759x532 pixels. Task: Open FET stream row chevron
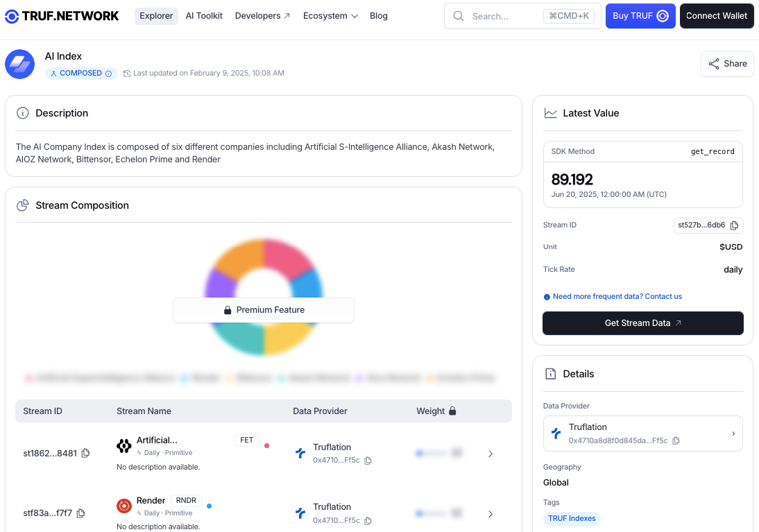coord(491,454)
